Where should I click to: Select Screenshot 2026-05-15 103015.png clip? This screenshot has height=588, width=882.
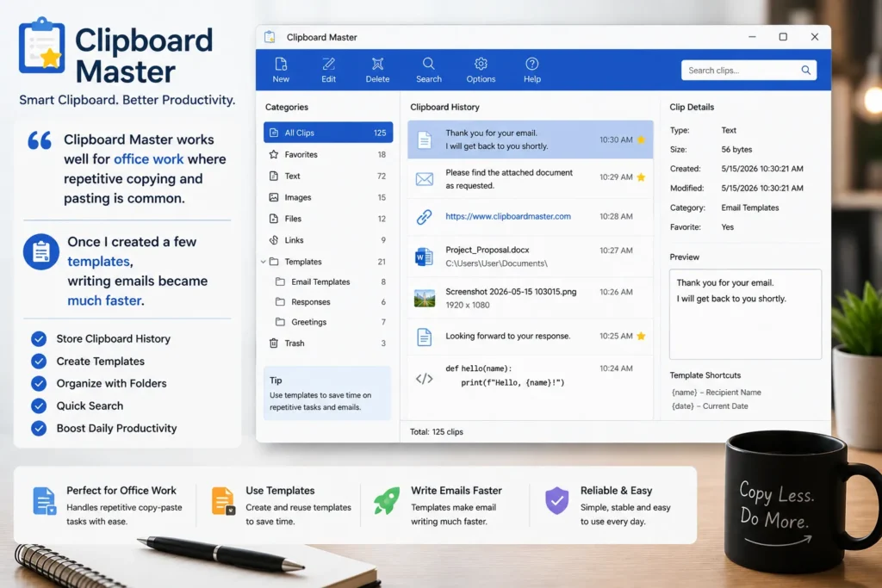530,298
